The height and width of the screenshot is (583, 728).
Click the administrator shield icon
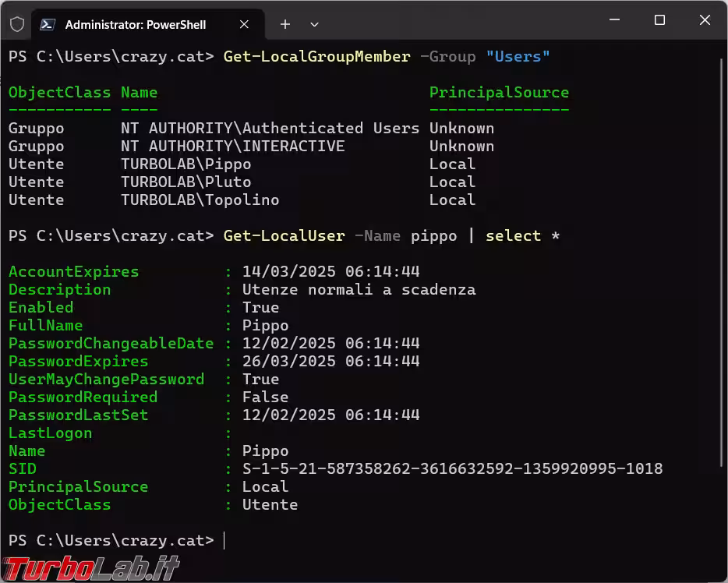click(x=17, y=24)
